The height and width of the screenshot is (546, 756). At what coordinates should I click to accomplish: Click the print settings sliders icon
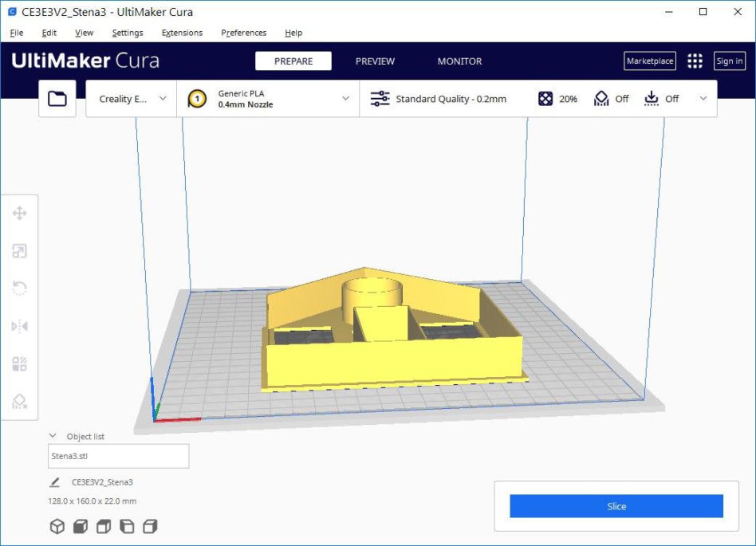(380, 99)
